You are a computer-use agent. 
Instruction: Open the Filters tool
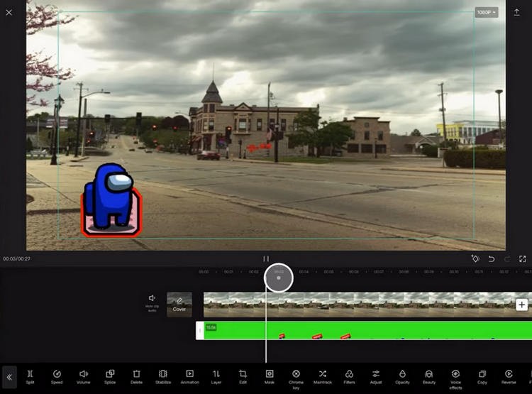349,377
